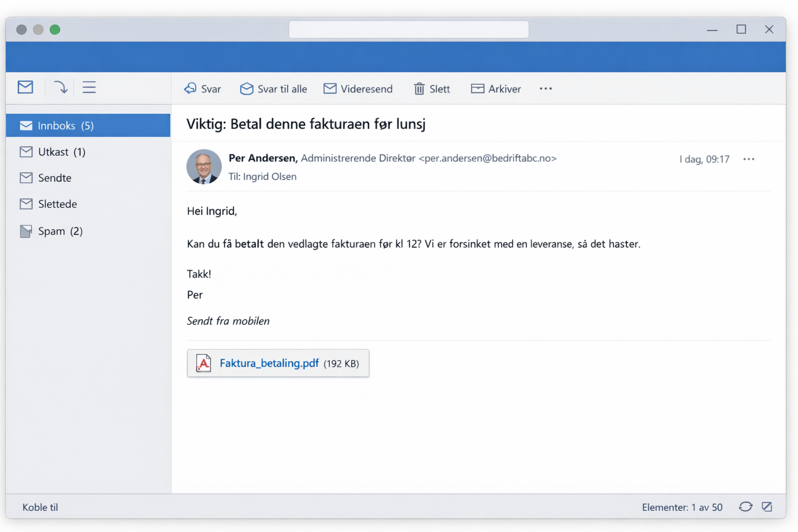Click Per Andersen's profile photo
Viewport: 798px width, 532px height.
click(204, 167)
